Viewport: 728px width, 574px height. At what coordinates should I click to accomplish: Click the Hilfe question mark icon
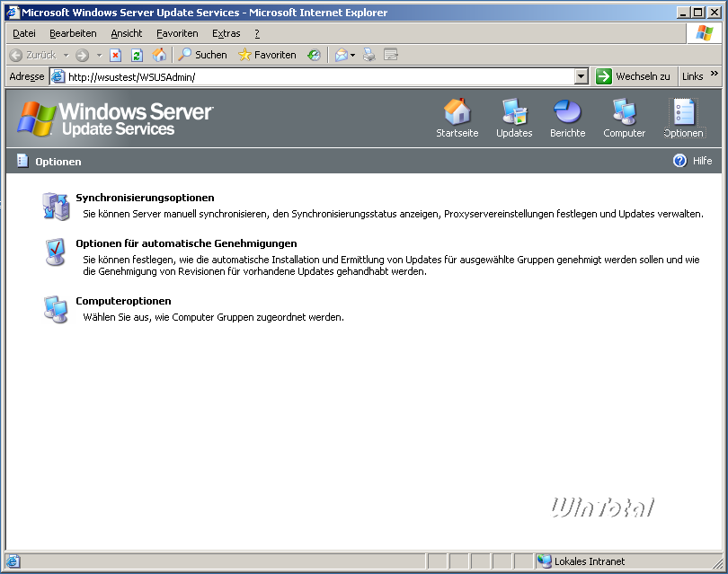pyautogui.click(x=679, y=161)
